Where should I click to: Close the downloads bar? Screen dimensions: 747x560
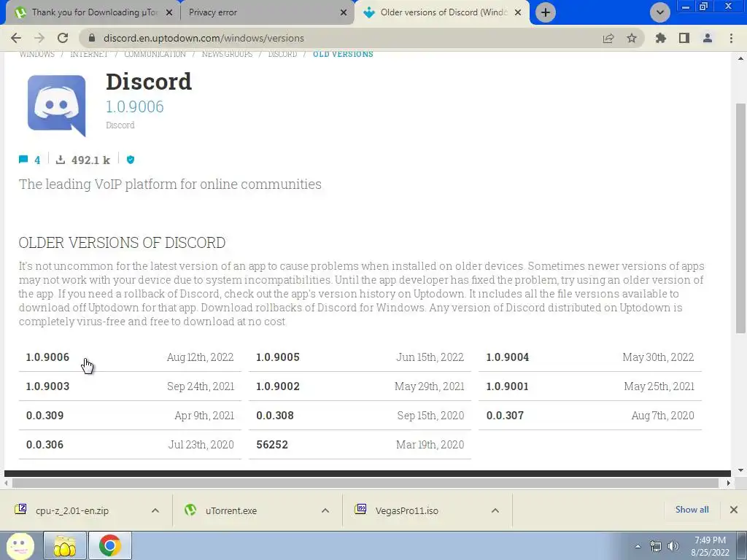coord(734,510)
